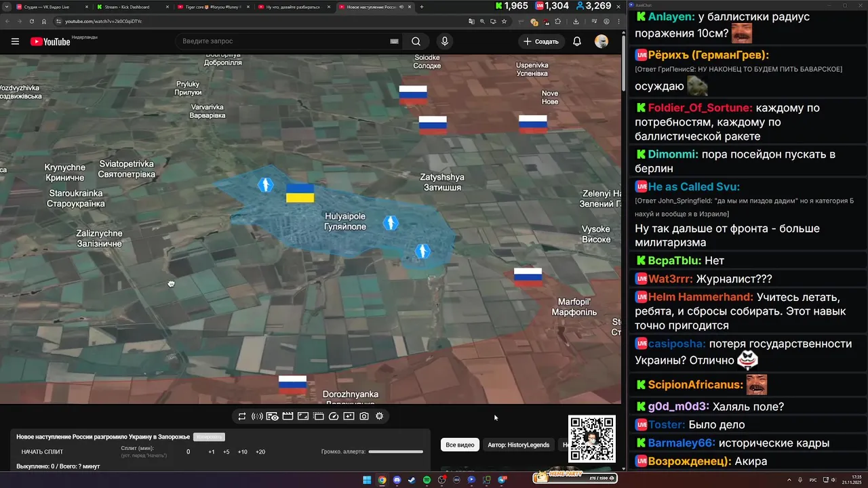868x488 pixels.
Task: Go to YouTube home via the logo
Action: [50, 41]
